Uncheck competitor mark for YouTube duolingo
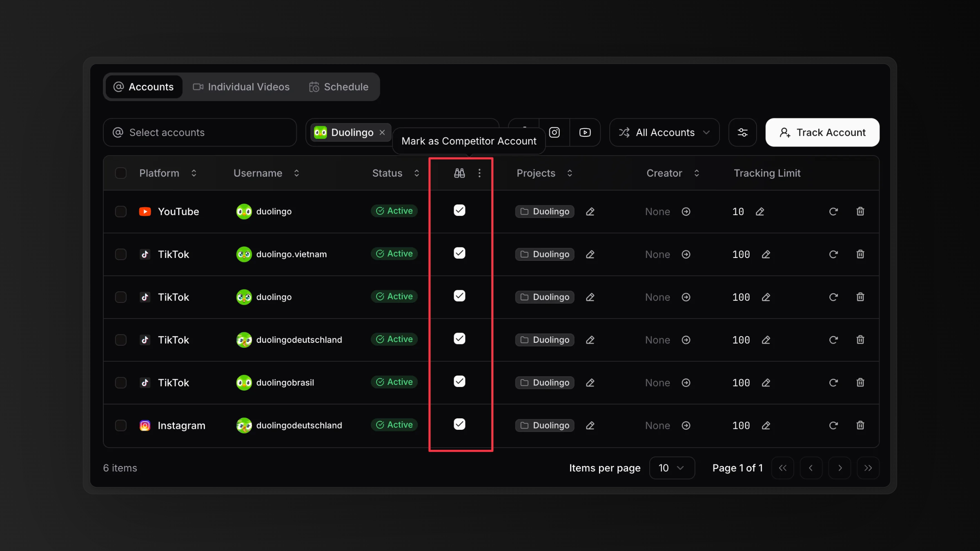This screenshot has width=980, height=551. [x=459, y=210]
